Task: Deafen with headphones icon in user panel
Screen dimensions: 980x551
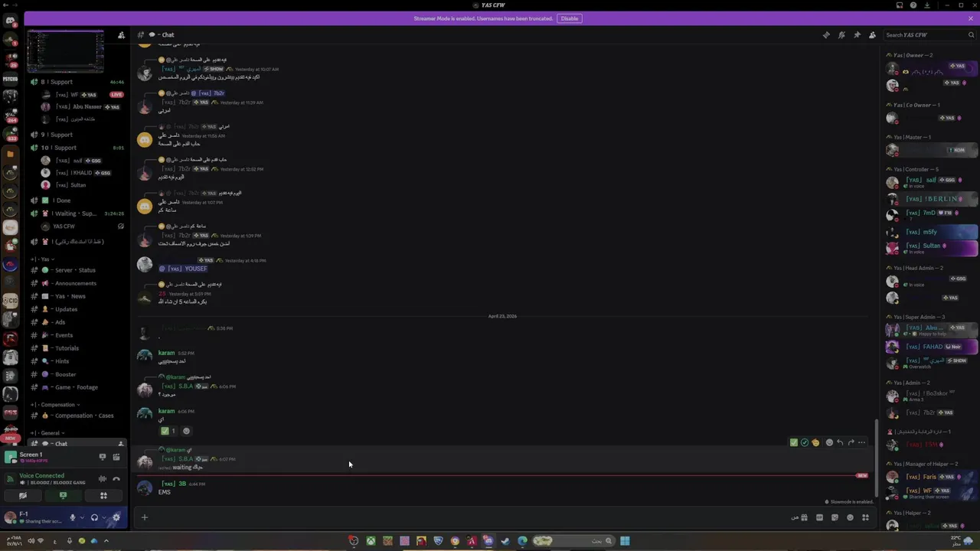Action: tap(94, 517)
